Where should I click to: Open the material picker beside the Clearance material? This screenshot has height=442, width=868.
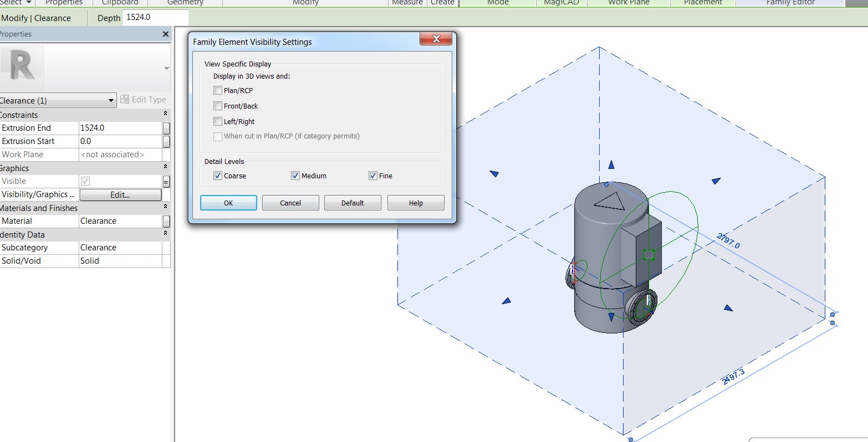pos(166,220)
